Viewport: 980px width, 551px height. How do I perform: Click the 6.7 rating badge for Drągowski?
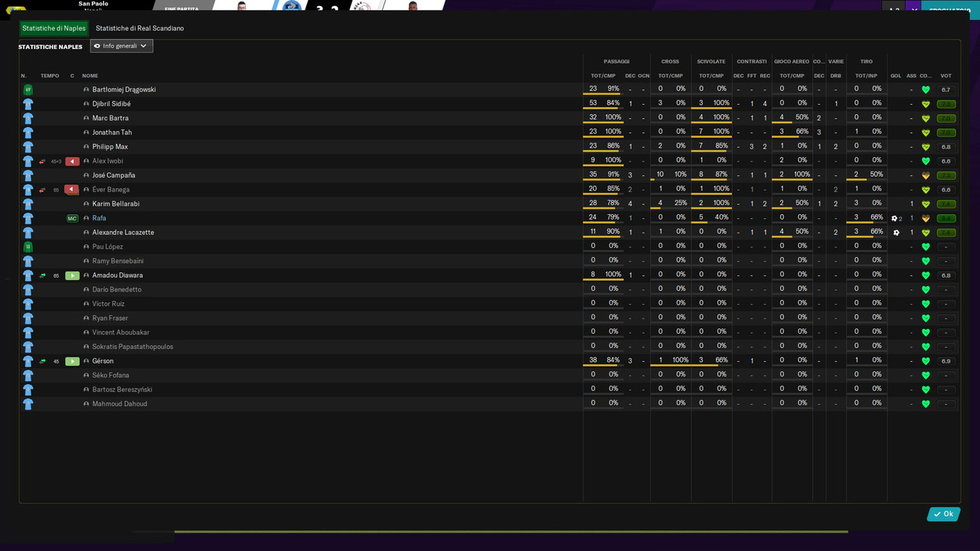tap(946, 90)
